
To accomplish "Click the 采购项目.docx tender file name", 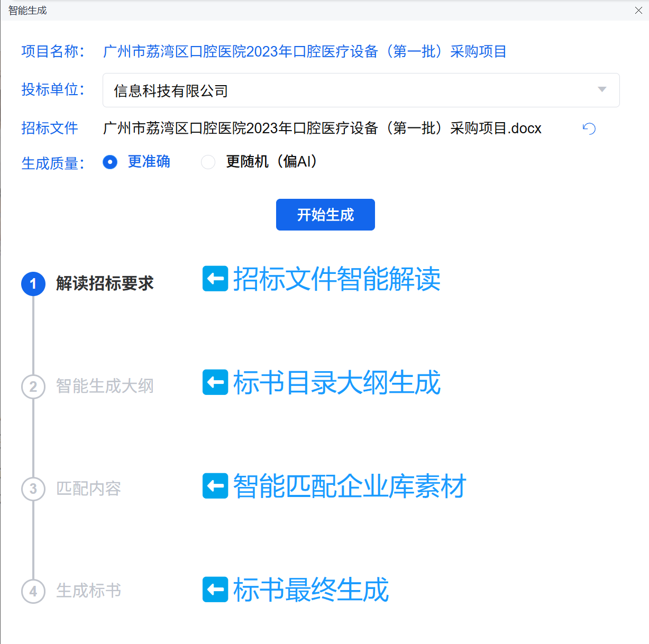I will point(322,128).
